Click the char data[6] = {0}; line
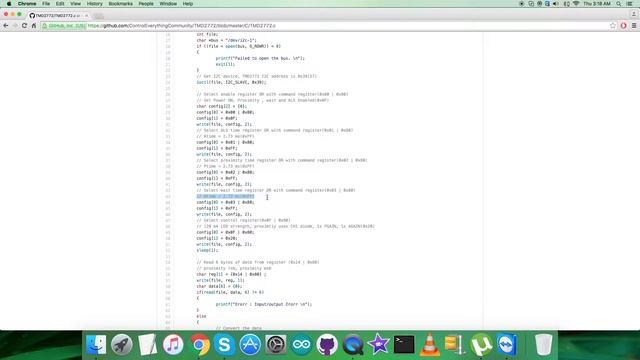This screenshot has width=640, height=360. click(219, 287)
